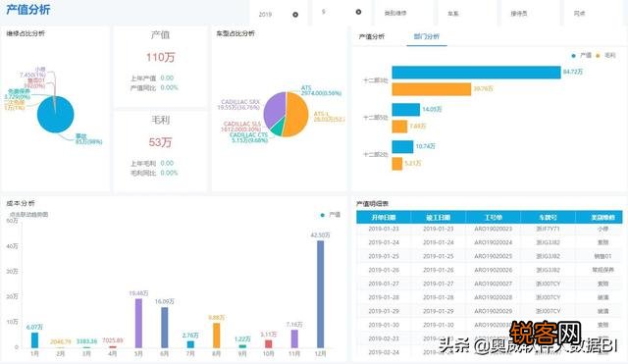Toggle blue 产值 legend in department chart
This screenshot has width=628, height=364.
point(581,55)
